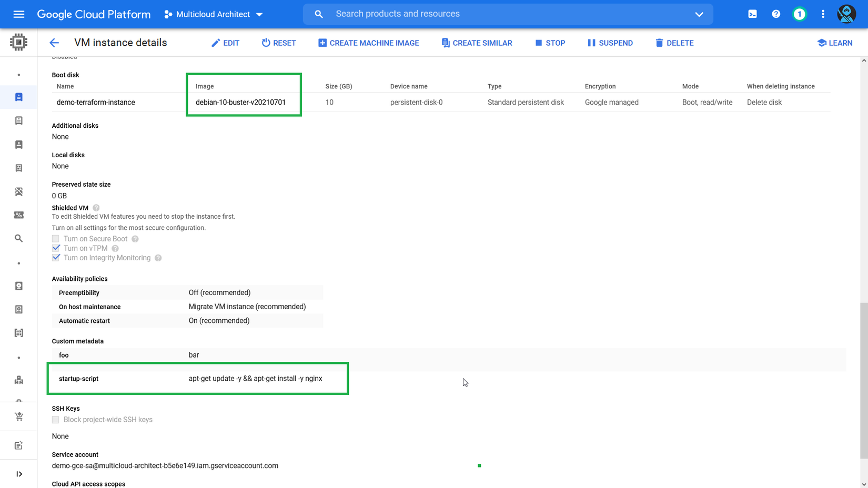Open Instance templates from the sidebar
The width and height of the screenshot is (868, 488).
click(x=19, y=121)
